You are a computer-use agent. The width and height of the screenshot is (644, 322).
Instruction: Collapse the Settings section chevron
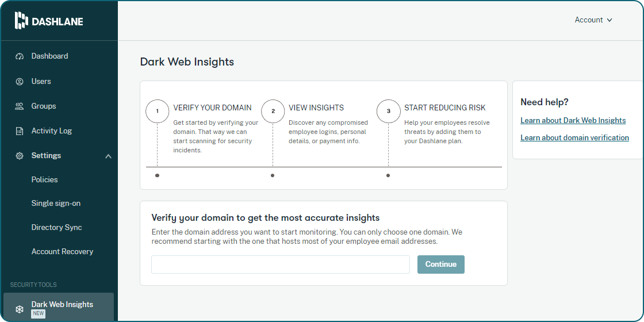click(x=108, y=156)
